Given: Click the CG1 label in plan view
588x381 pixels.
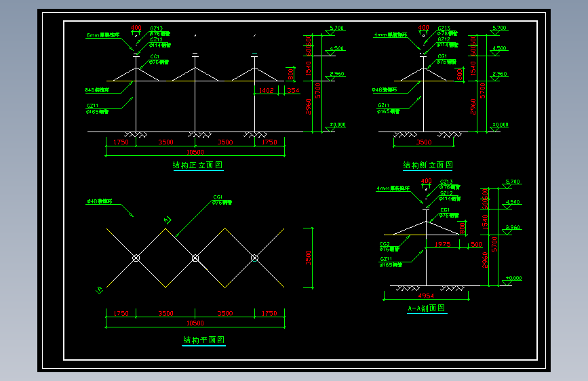Looking at the screenshot, I should pyautogui.click(x=218, y=197).
